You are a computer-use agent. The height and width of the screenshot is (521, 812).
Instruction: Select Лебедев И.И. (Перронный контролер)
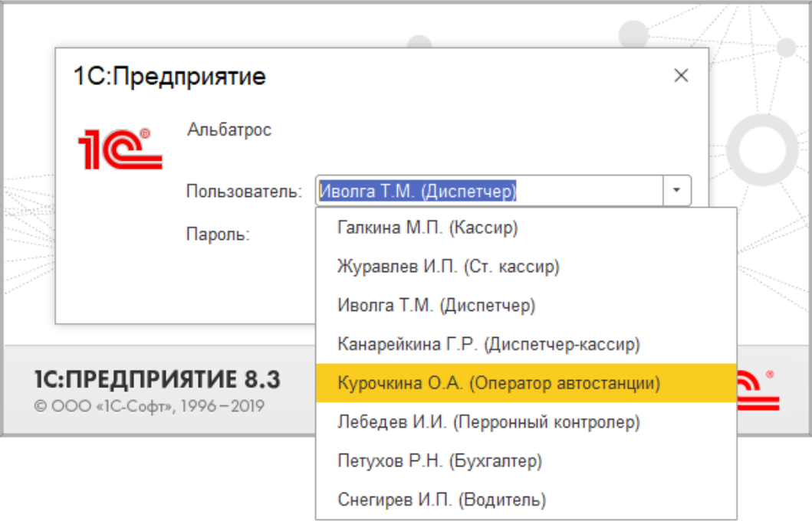pyautogui.click(x=526, y=421)
